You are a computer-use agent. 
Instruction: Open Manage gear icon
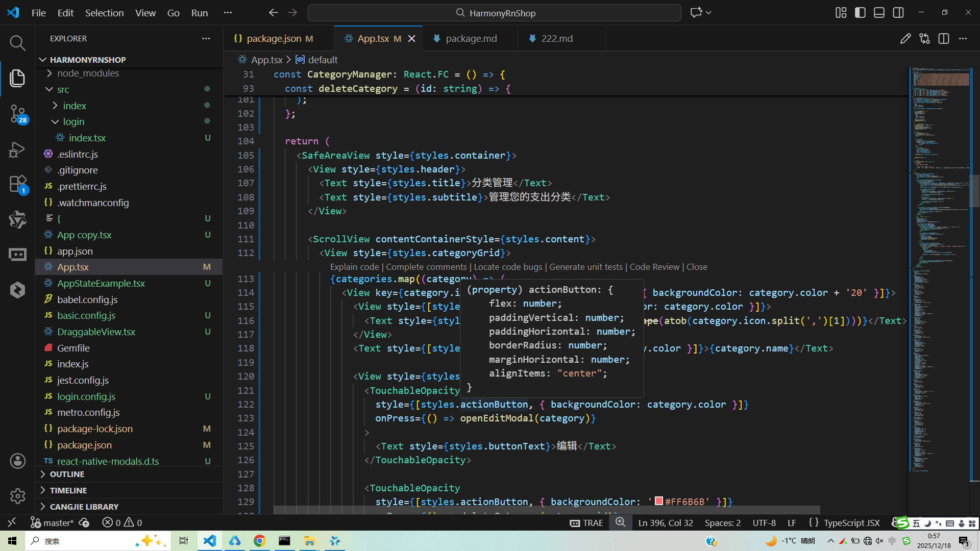(17, 496)
